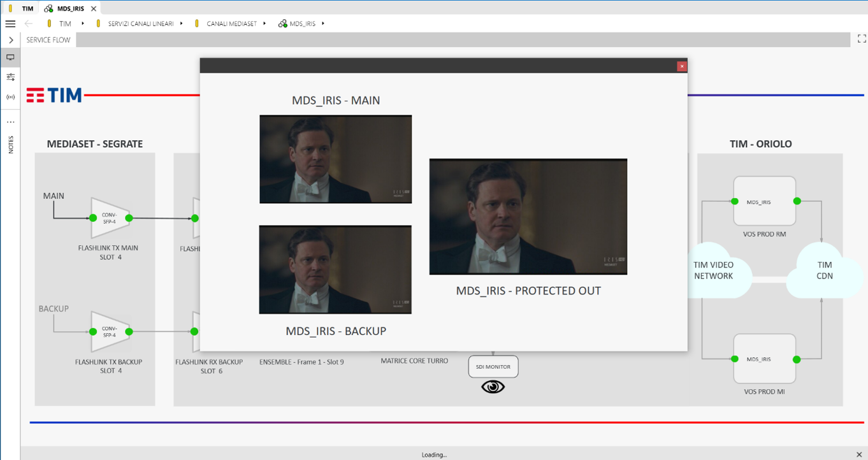The width and height of the screenshot is (868, 460).
Task: Expand arrow after MDS_IRIS breadcrumb
Action: (323, 24)
